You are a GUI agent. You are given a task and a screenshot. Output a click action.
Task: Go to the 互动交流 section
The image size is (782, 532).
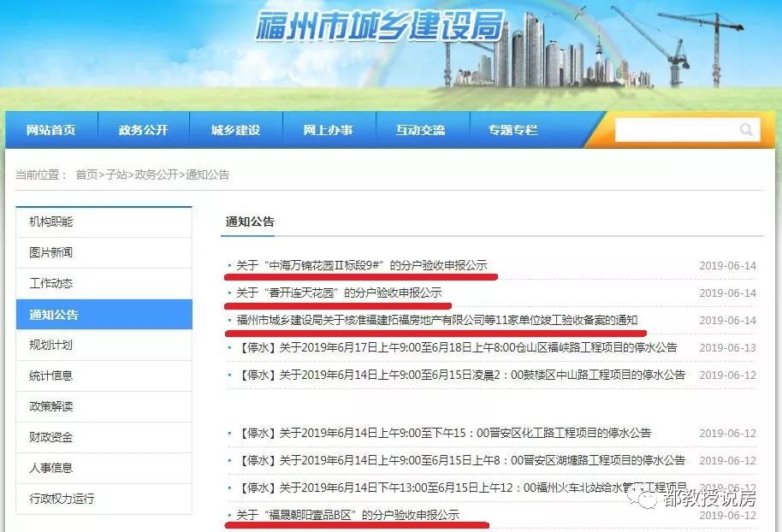pos(421,129)
